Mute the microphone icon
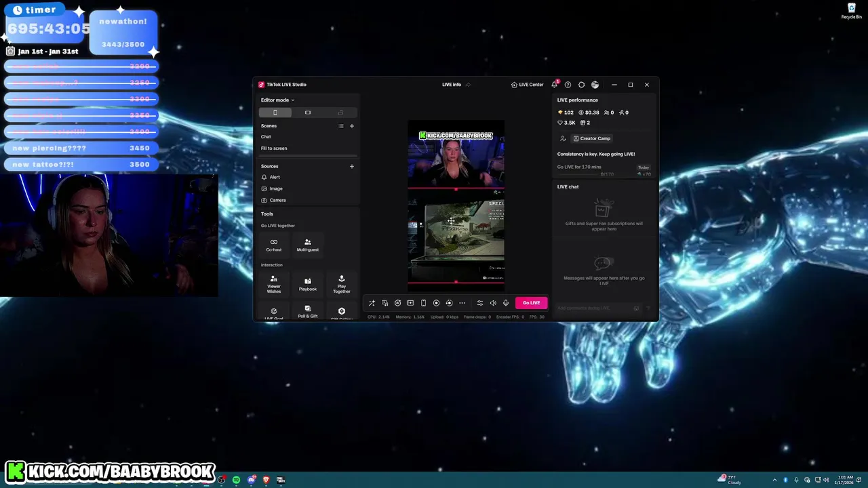Screen dimensions: 868x488 (x=506, y=303)
